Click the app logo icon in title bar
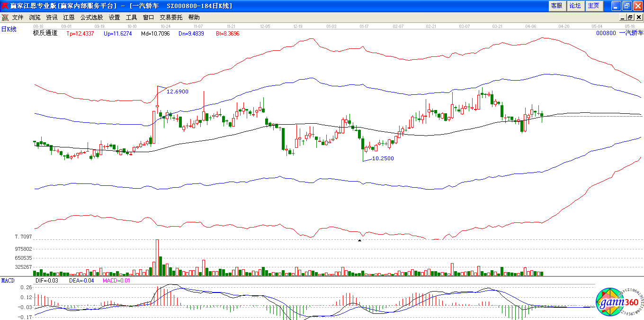This screenshot has height=320, width=644. coord(5,6)
